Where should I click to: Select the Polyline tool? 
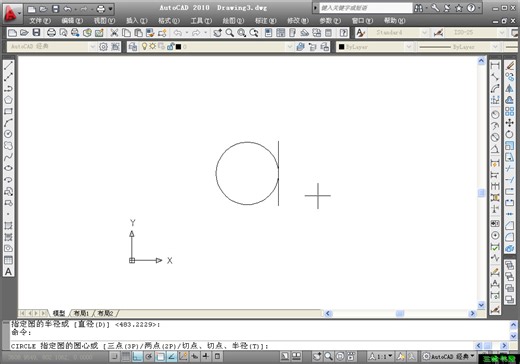[8, 88]
